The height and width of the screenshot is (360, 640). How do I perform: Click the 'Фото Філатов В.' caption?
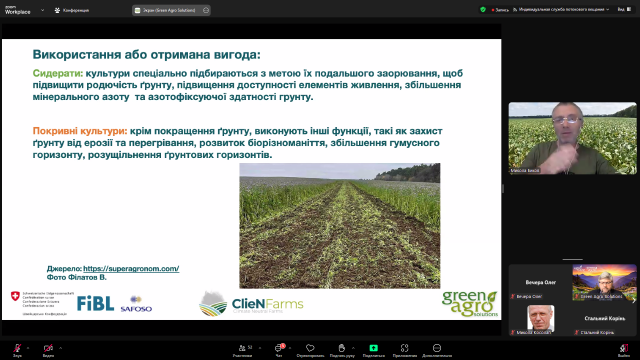tap(76, 277)
